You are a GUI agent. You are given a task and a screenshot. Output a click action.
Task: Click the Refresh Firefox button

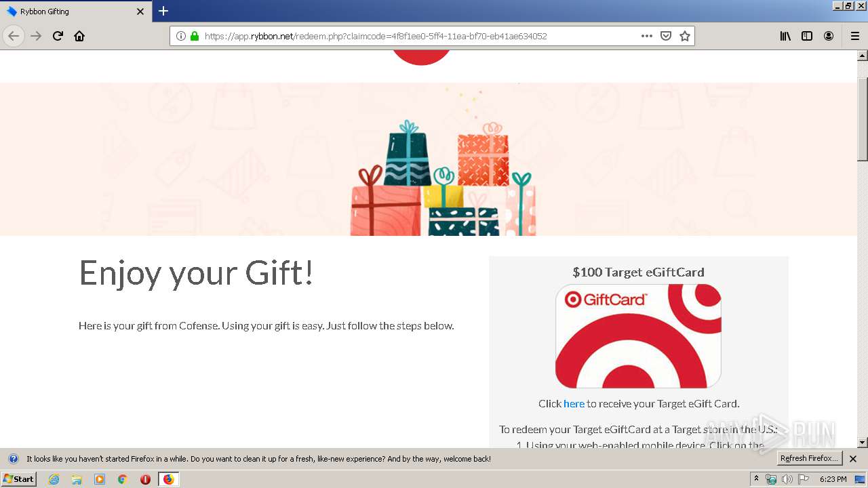(809, 458)
